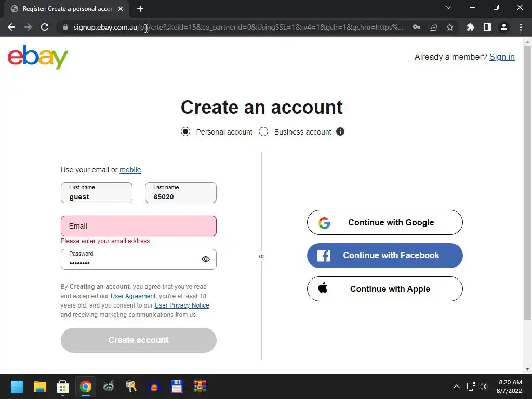Click the share page icon
This screenshot has height=399, width=532.
pyautogui.click(x=433, y=27)
